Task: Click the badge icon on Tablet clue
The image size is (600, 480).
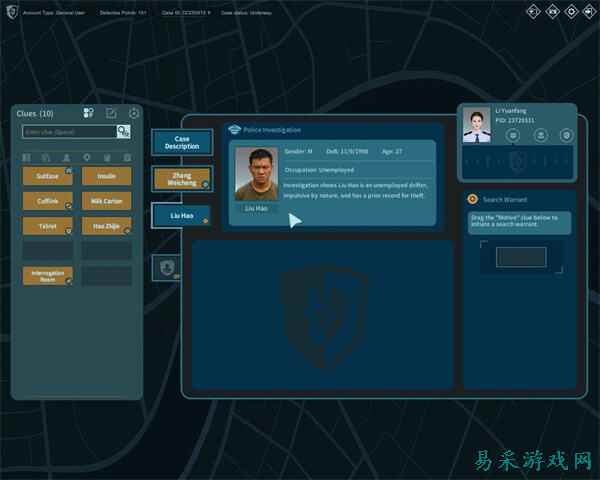Action: coord(68,231)
